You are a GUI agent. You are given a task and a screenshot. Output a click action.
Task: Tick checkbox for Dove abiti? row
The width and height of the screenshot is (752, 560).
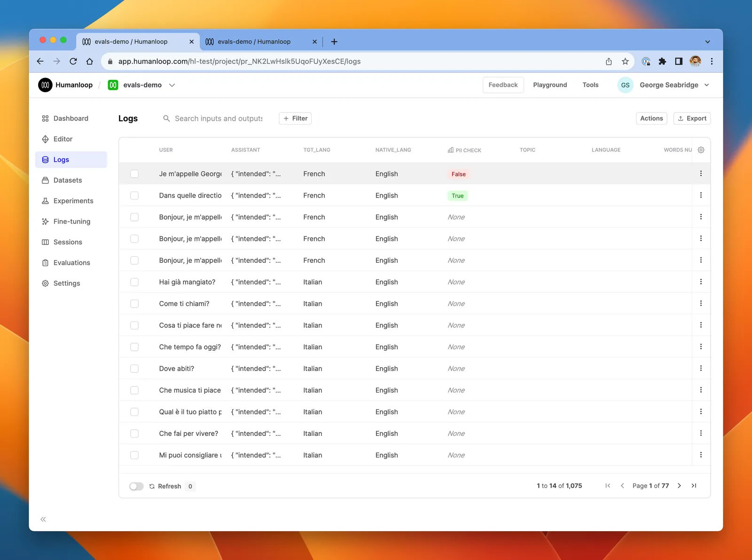(134, 369)
